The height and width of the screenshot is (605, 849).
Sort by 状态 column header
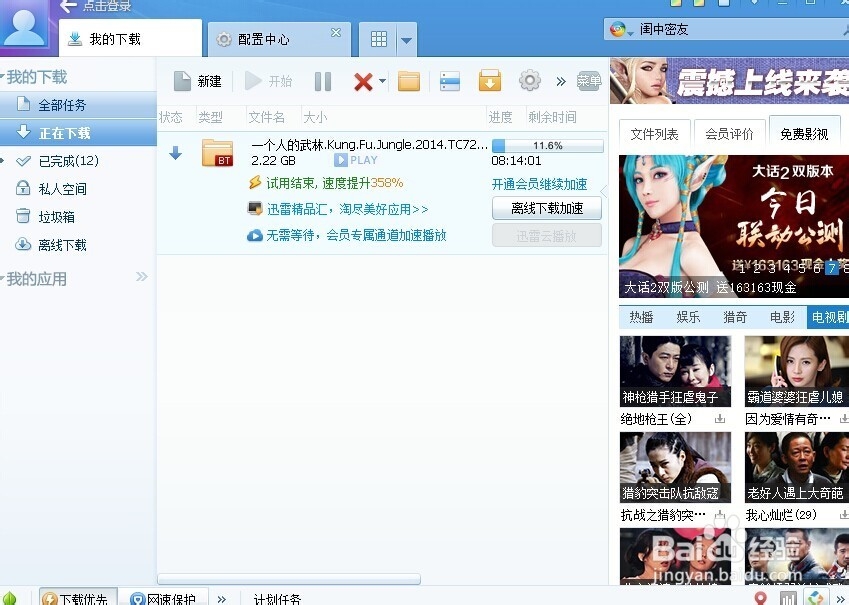point(171,117)
